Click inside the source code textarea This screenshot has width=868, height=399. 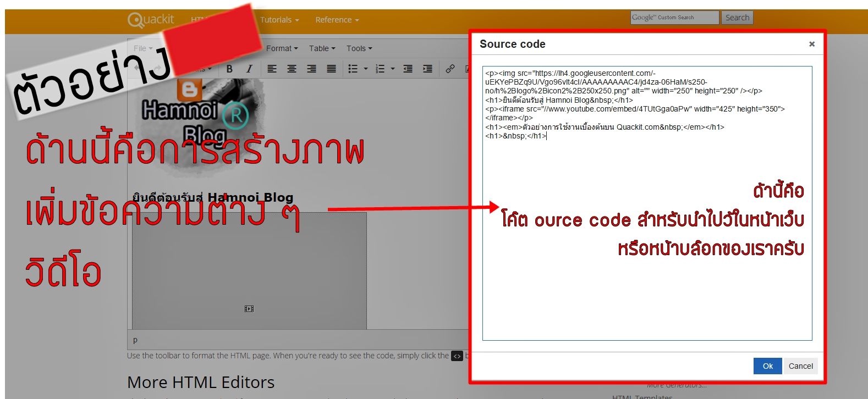click(x=647, y=203)
